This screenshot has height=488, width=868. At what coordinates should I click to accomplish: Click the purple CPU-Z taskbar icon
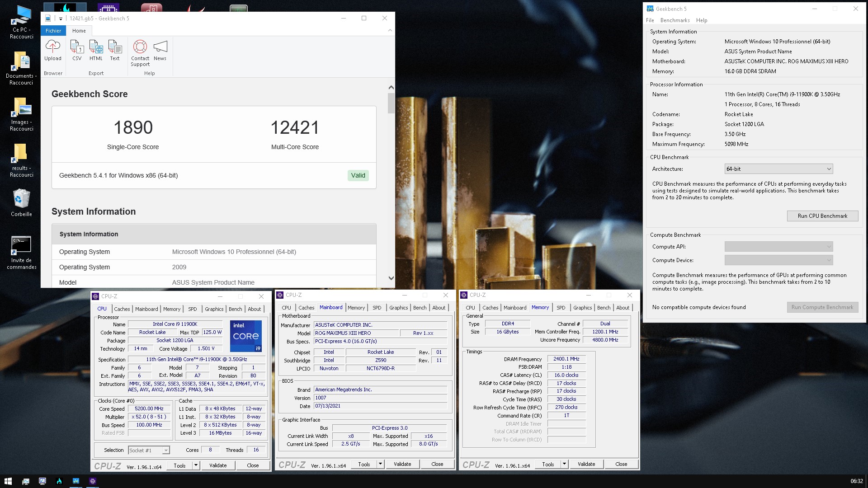[93, 481]
